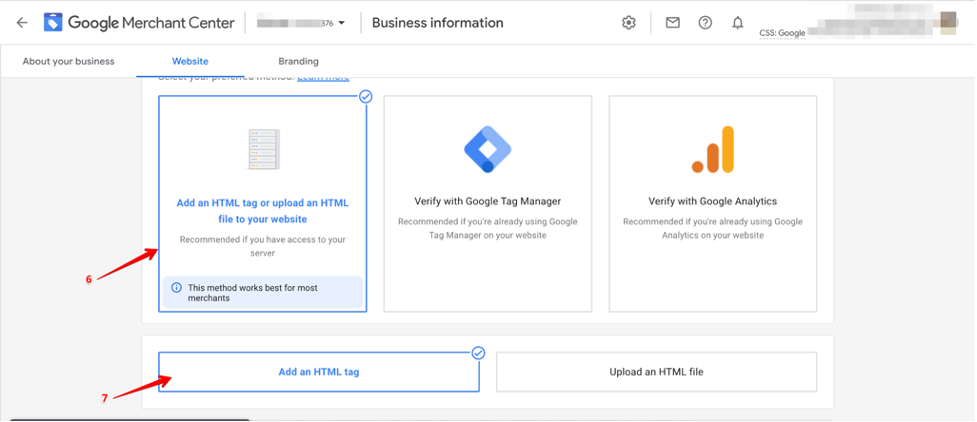This screenshot has height=422, width=977.
Task: Click the Google Analytics logo
Action: (713, 149)
